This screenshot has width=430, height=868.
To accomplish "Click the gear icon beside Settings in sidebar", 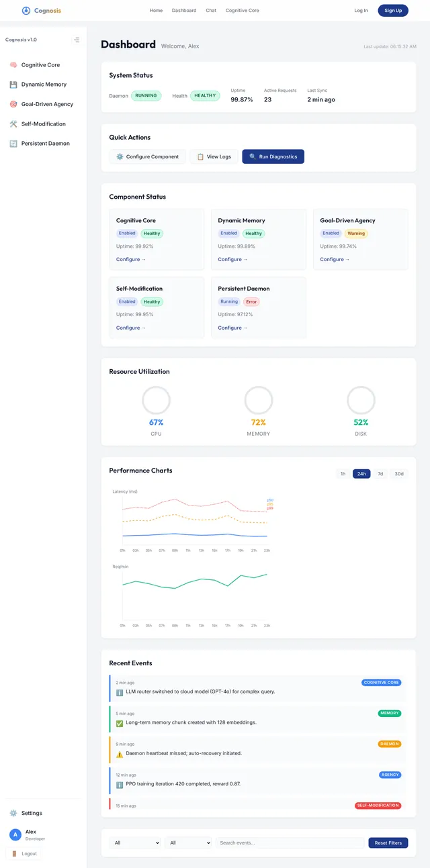I will pos(13,813).
